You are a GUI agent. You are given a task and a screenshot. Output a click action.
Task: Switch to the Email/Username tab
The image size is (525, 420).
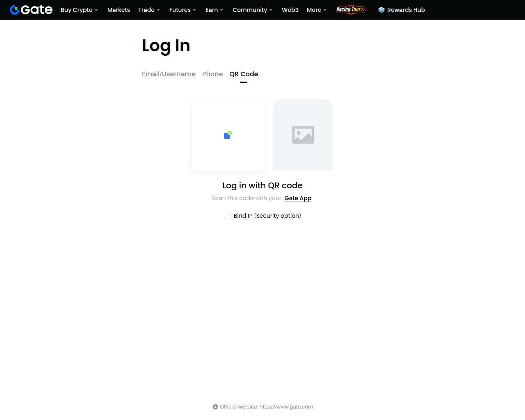tap(169, 74)
